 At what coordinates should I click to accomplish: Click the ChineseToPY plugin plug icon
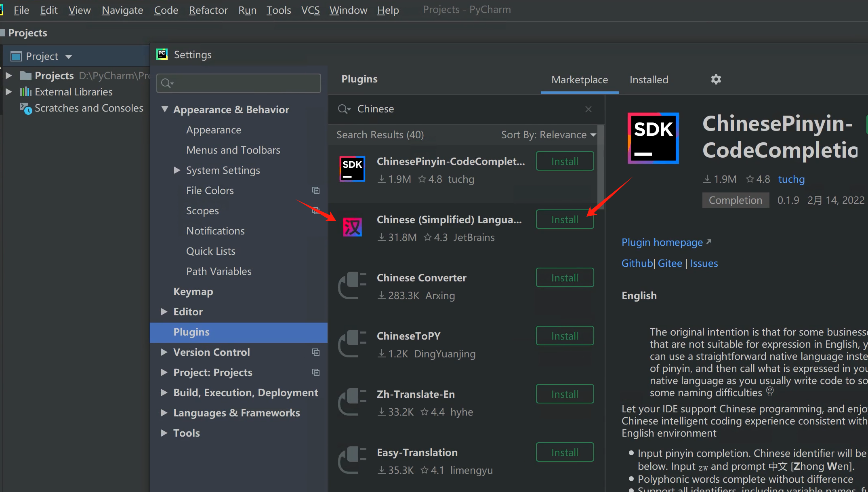352,344
